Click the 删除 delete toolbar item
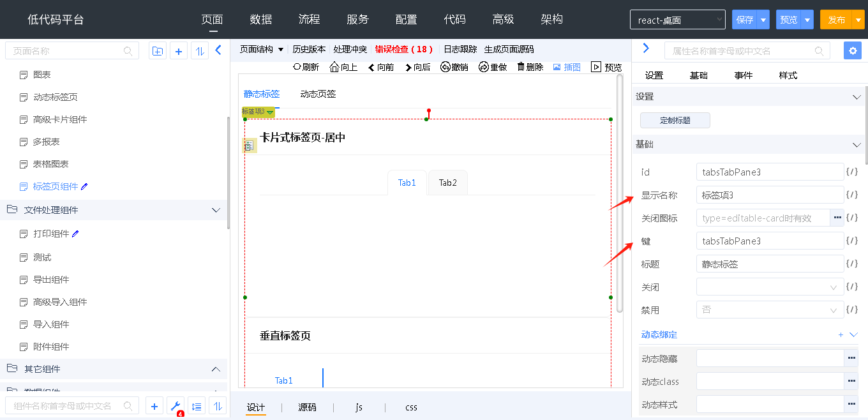 point(530,67)
